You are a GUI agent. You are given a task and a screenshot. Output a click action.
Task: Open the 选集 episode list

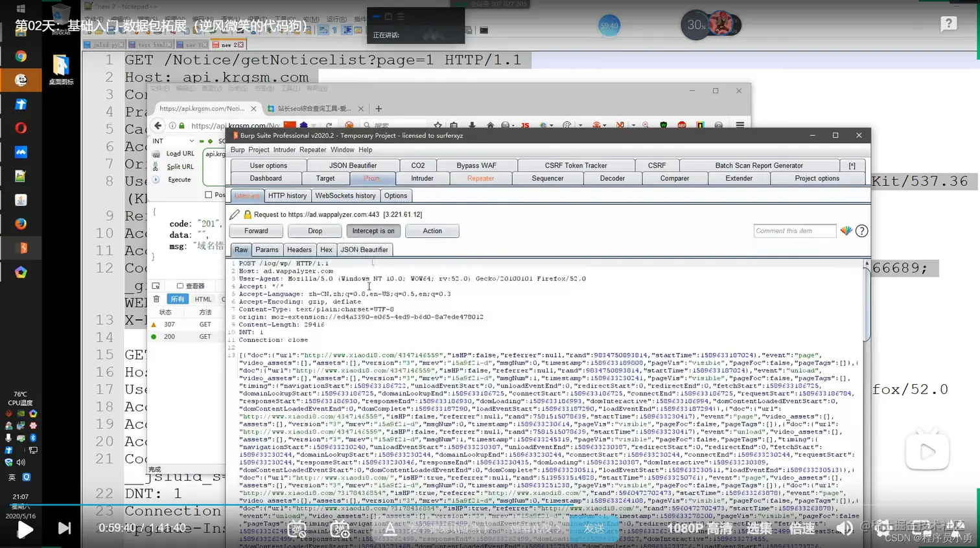759,529
